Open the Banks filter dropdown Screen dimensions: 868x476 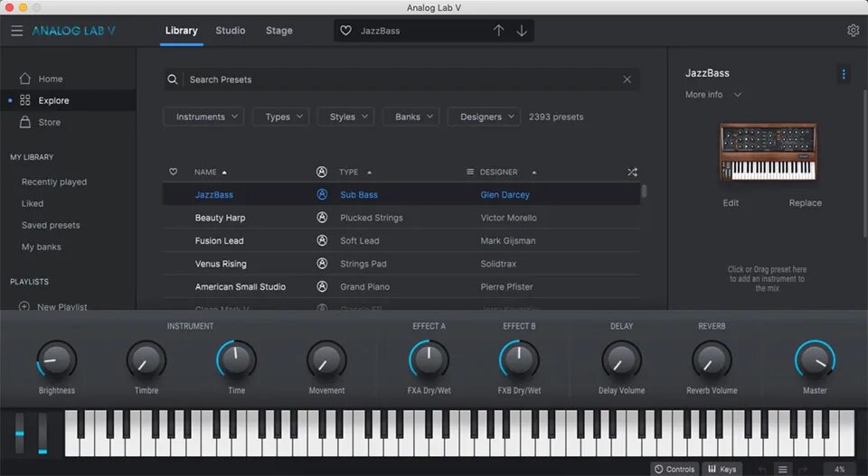point(411,117)
